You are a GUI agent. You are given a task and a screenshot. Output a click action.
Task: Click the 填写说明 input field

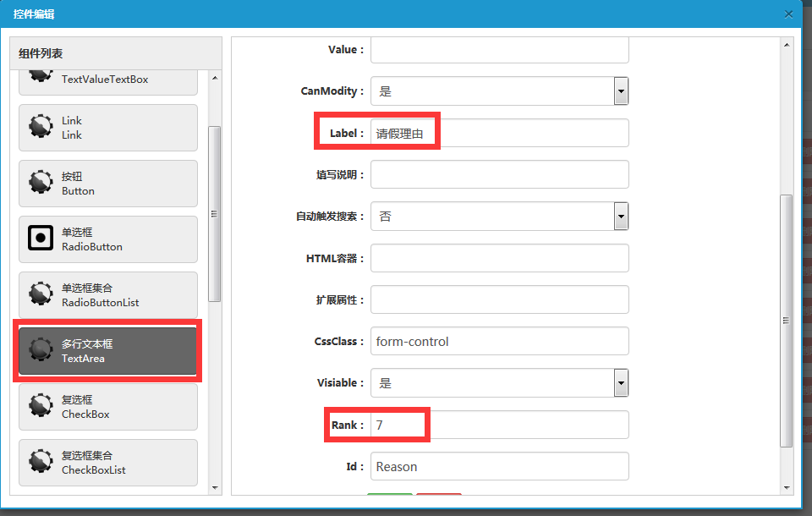500,174
